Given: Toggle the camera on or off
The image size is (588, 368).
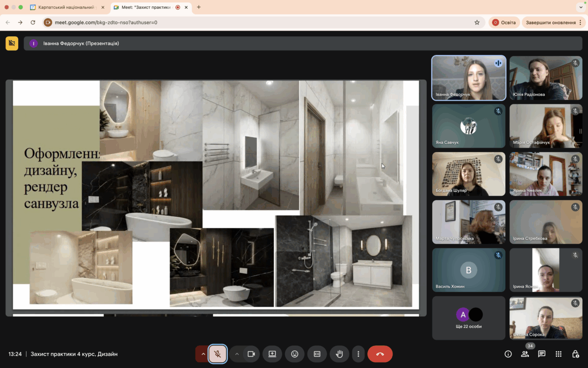Looking at the screenshot, I should tap(251, 354).
